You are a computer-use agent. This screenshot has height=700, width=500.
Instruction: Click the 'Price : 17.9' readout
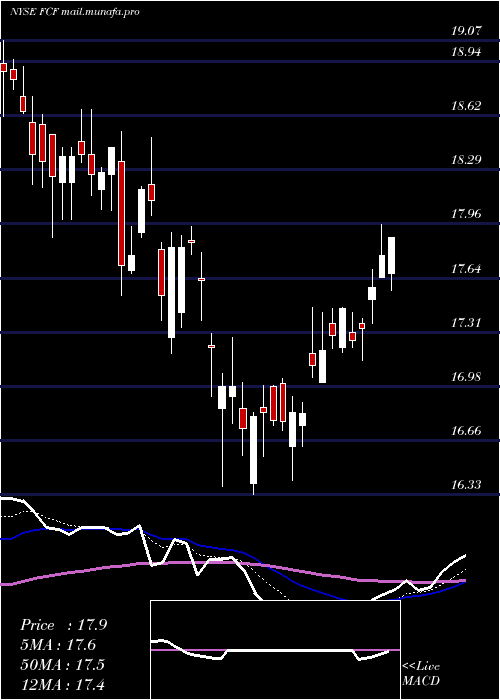[63, 625]
